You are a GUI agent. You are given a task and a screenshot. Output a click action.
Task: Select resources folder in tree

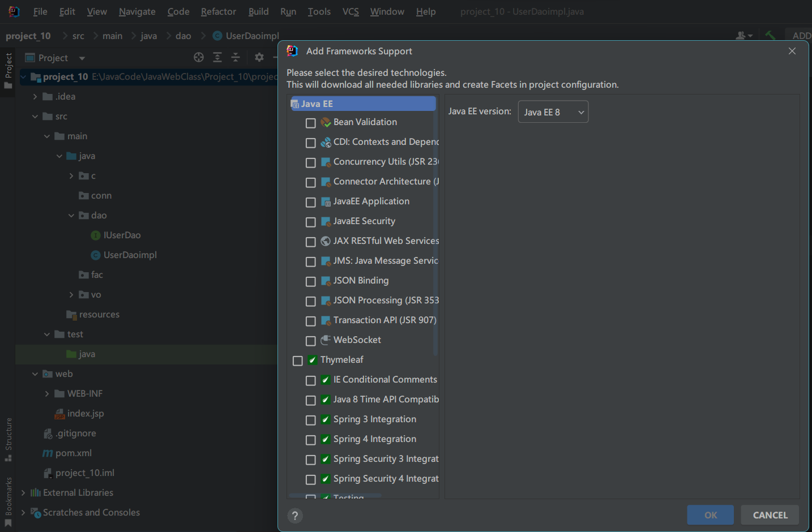coord(93,314)
